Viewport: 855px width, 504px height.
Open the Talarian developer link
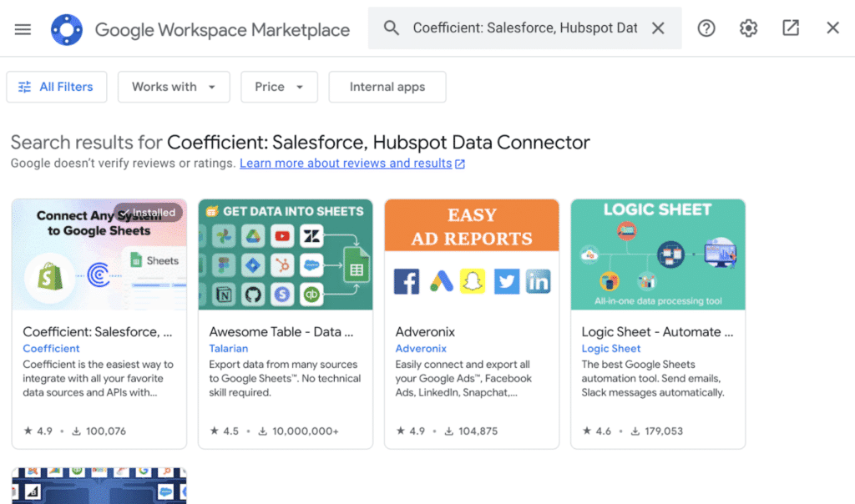229,349
